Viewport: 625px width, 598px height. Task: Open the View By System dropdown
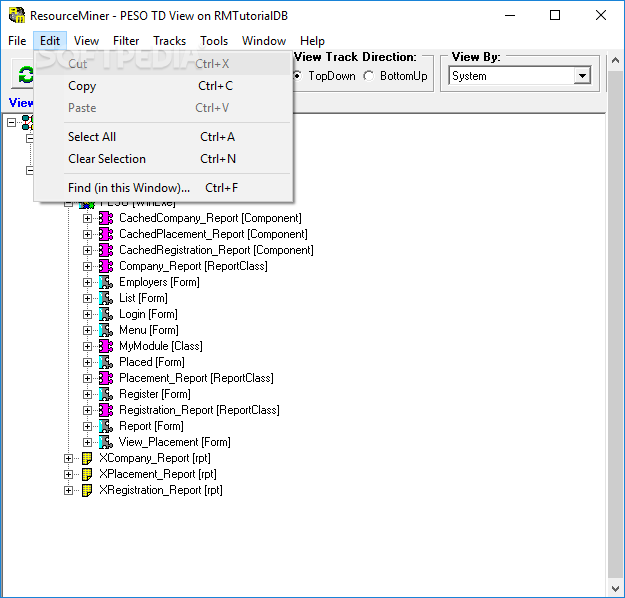[582, 75]
